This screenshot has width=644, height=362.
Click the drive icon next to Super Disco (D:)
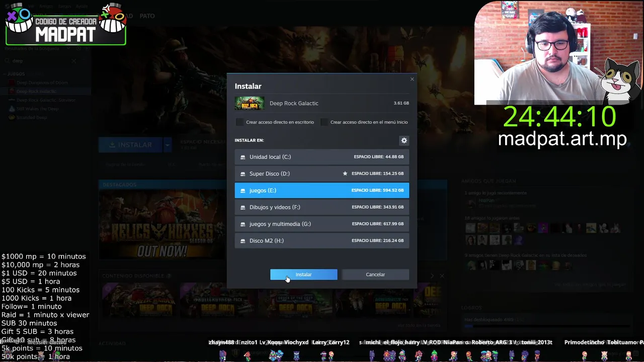(x=243, y=173)
